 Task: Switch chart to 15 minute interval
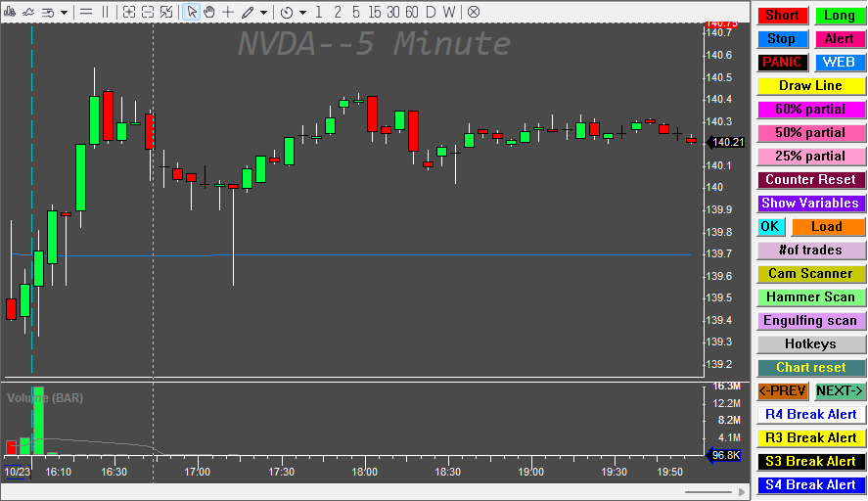(x=375, y=12)
